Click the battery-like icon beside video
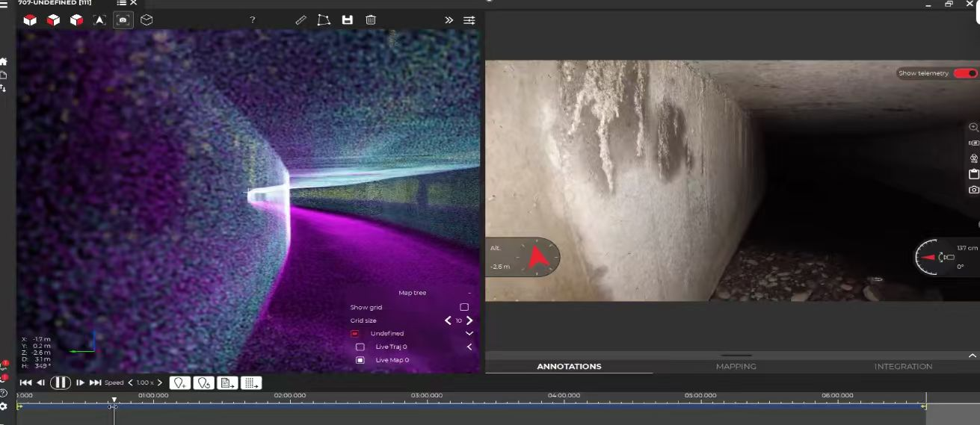The height and width of the screenshot is (425, 980). [x=973, y=143]
